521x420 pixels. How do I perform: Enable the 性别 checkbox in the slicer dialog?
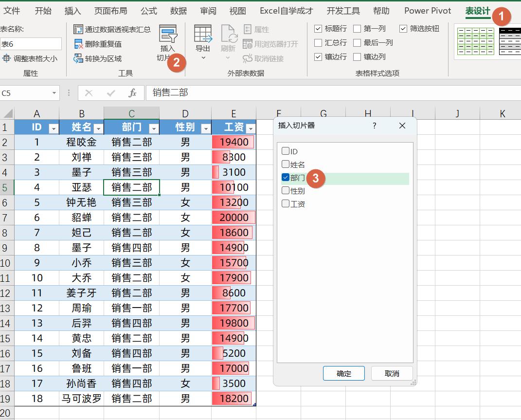(285, 191)
